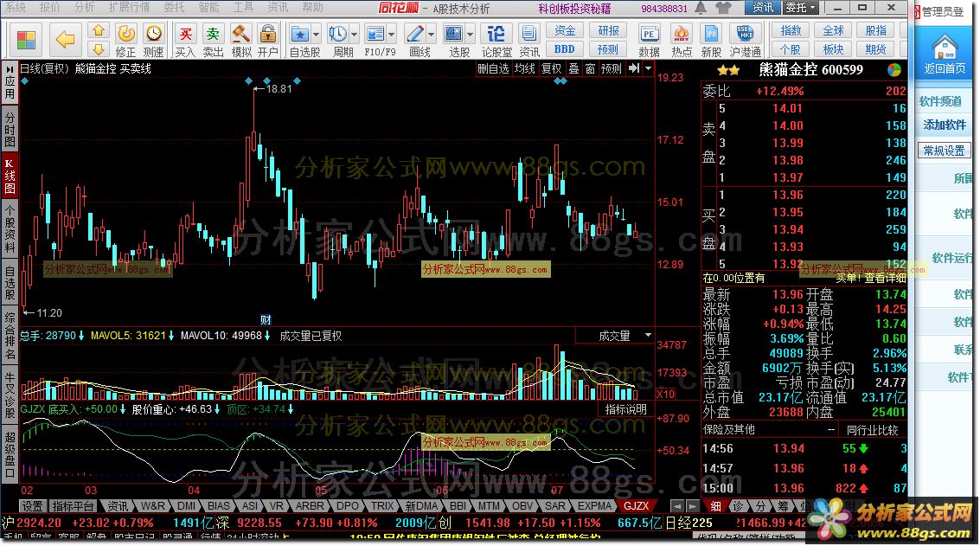Expand the chart options dropdown arrow after 预测
Screen dimensions: 980x546
648,68
